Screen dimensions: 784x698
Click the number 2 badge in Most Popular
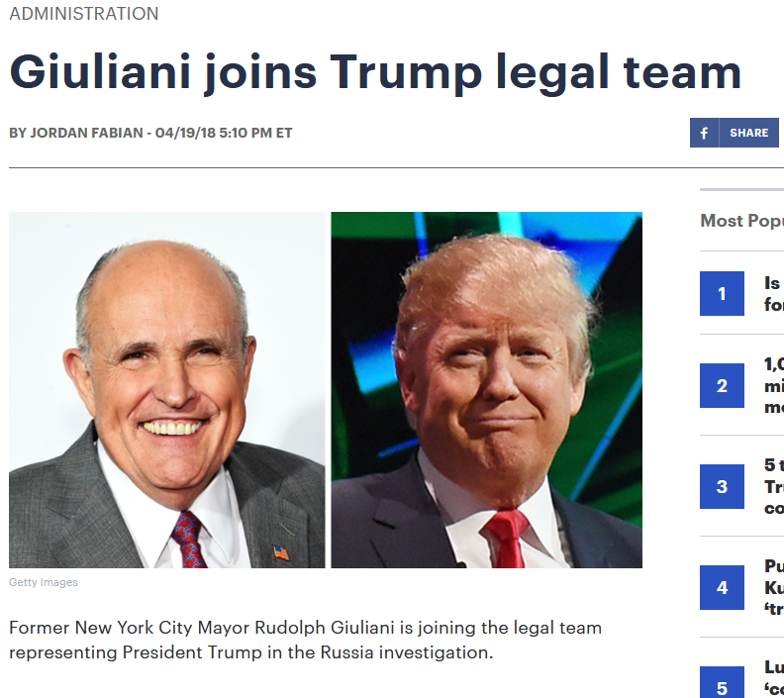coord(722,385)
